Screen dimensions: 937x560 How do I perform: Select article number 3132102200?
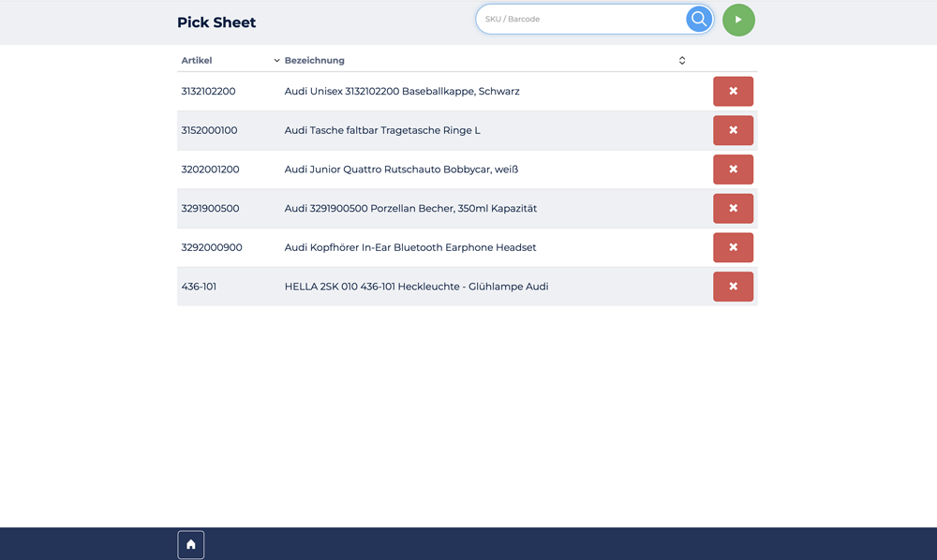pos(208,92)
